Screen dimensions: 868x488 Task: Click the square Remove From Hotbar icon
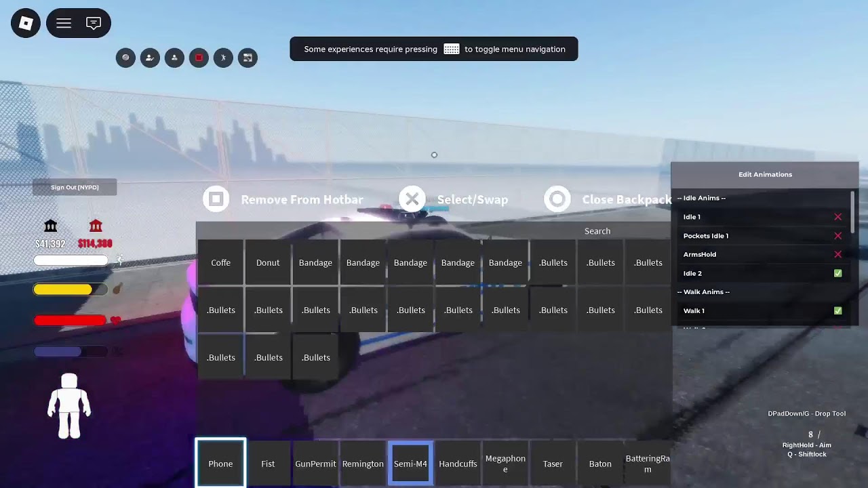[x=216, y=199]
